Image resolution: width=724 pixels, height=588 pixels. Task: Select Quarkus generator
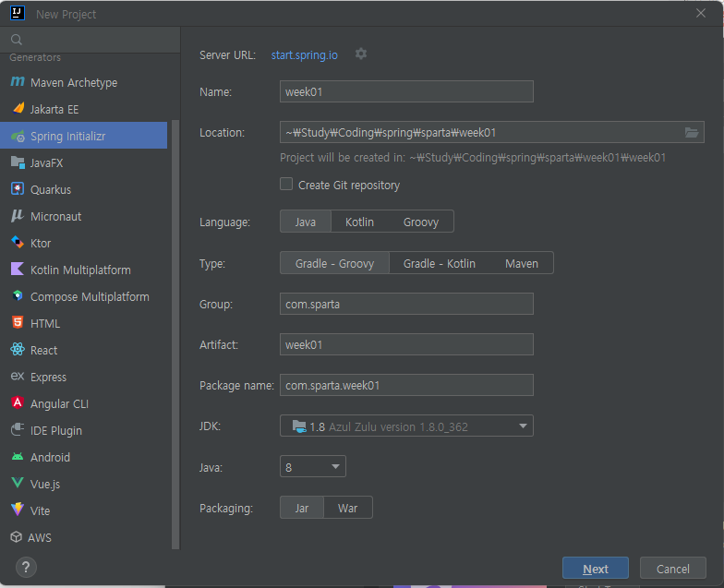click(83, 190)
